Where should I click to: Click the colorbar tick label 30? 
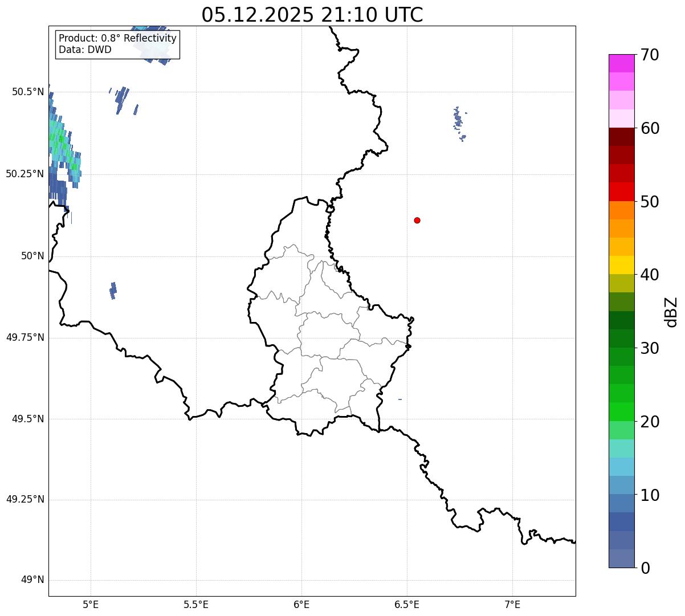coord(650,349)
